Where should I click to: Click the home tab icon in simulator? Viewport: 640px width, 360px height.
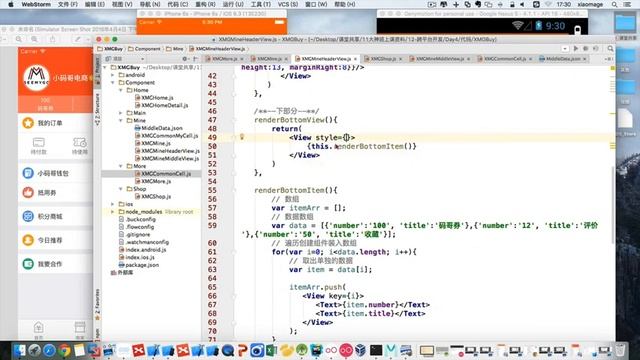click(x=38, y=330)
